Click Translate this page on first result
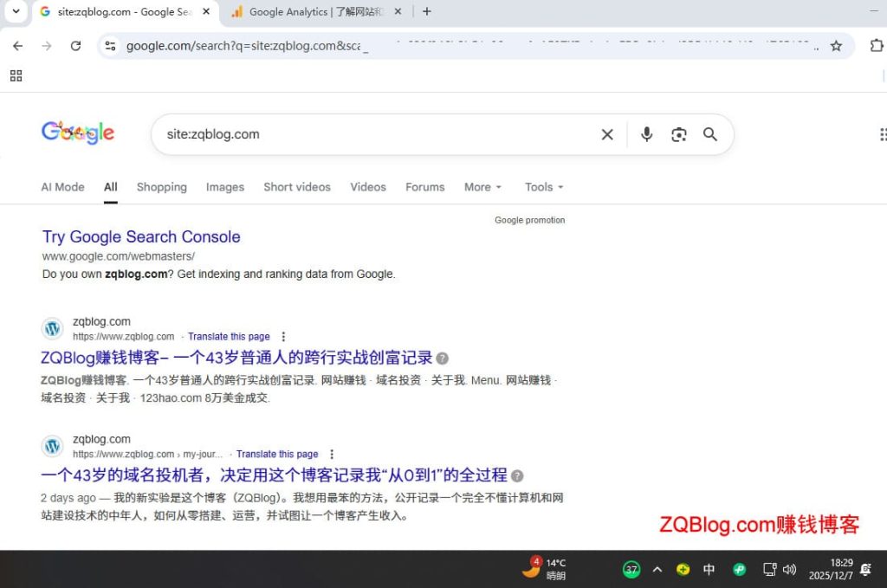Image resolution: width=887 pixels, height=588 pixels. click(229, 336)
